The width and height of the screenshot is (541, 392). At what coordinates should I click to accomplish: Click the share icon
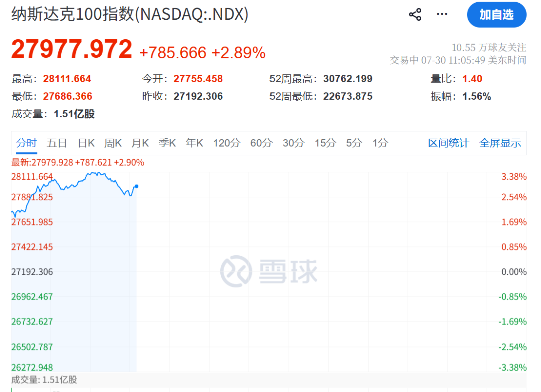(415, 14)
